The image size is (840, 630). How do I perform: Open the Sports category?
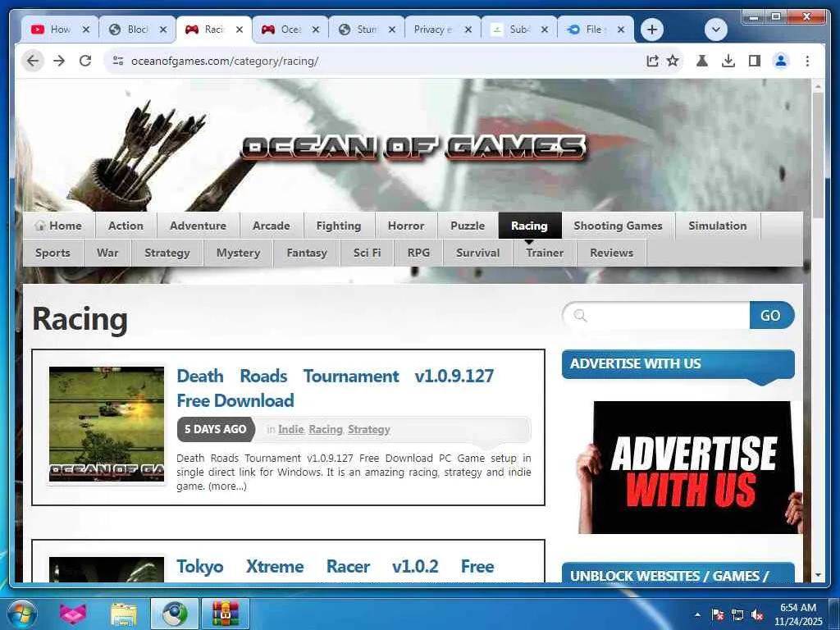53,253
